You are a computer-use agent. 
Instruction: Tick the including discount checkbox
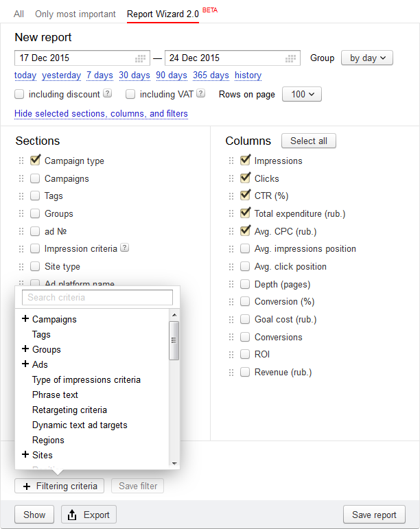point(19,94)
